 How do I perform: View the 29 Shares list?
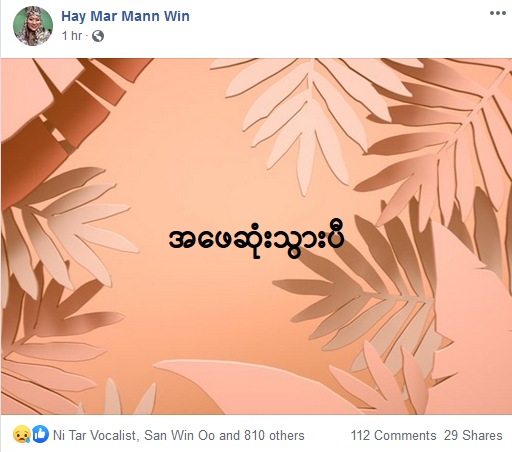[473, 435]
